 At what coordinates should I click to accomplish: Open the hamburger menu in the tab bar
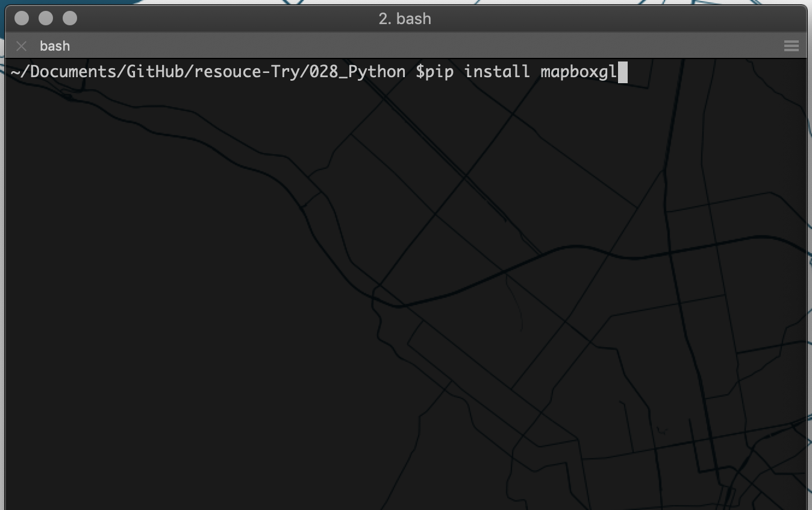pos(792,46)
